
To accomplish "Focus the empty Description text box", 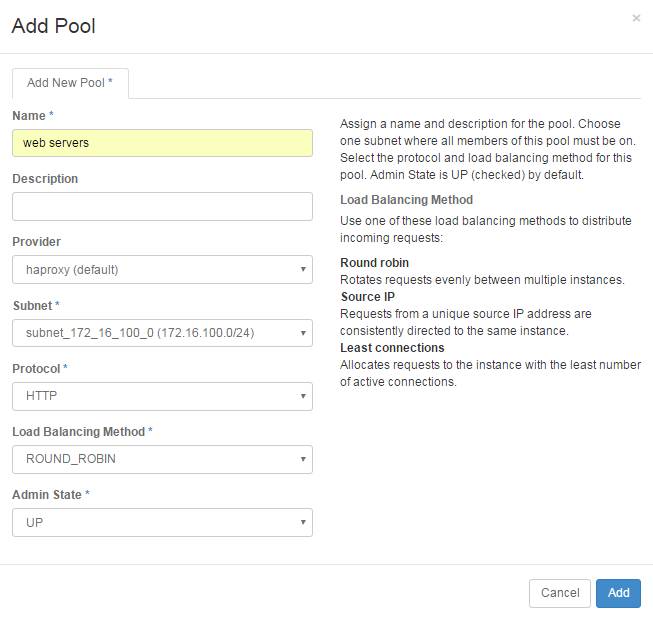I will click(162, 206).
